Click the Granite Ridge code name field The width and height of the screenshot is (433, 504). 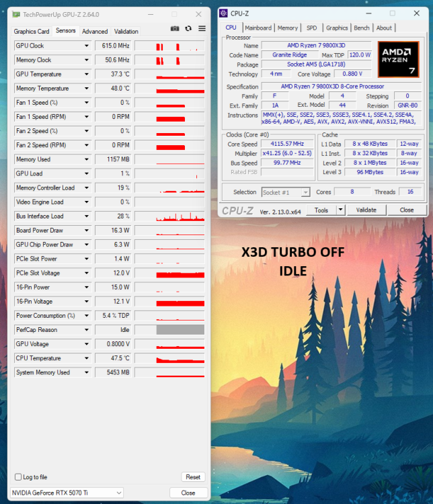pyautogui.click(x=290, y=55)
